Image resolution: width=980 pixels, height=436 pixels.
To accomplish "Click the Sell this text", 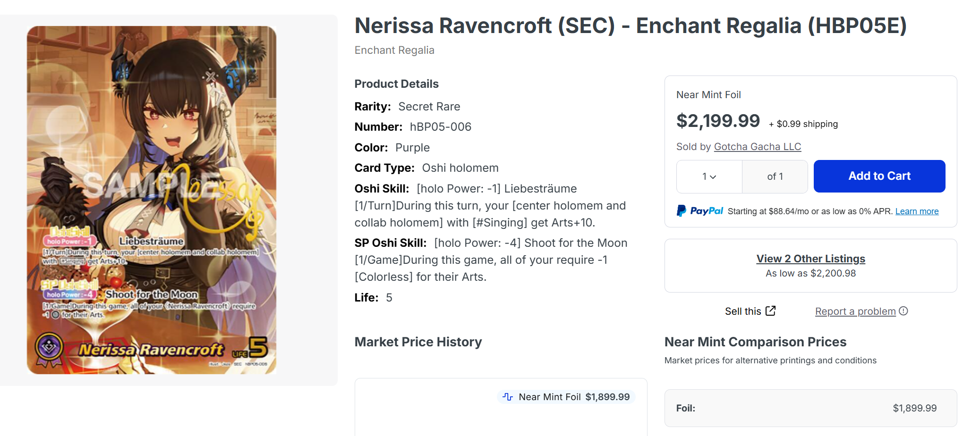I will coord(743,311).
